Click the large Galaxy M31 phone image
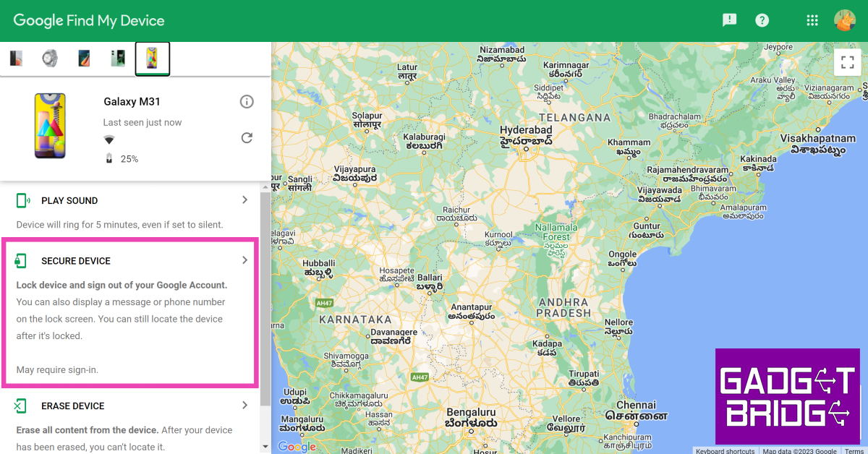The width and height of the screenshot is (868, 454). pos(50,126)
